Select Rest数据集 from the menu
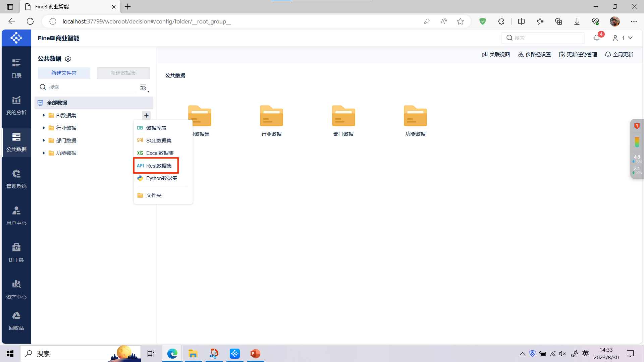The width and height of the screenshot is (644, 362). click(x=159, y=166)
